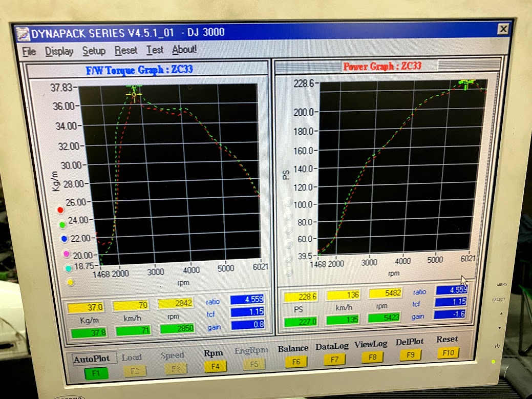Open the Display menu

pyautogui.click(x=59, y=51)
